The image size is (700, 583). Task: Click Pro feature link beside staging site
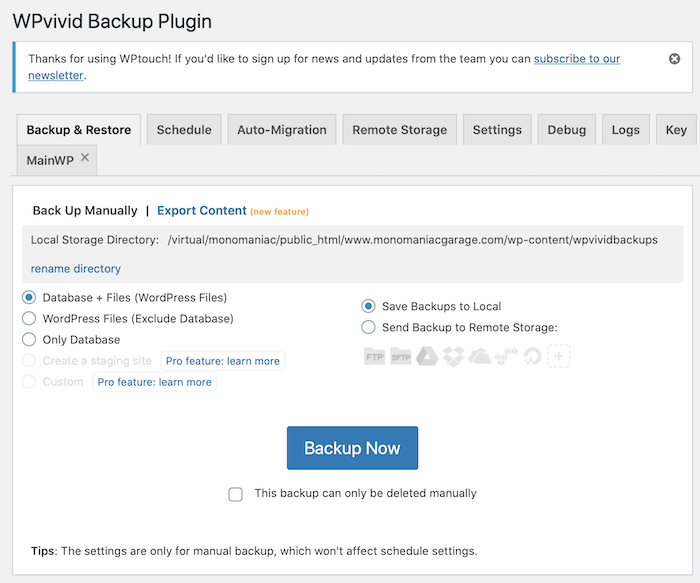[x=222, y=361]
